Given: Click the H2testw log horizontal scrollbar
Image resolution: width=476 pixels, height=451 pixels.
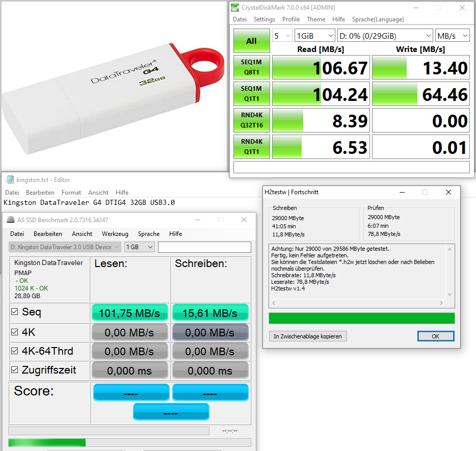Looking at the screenshot, I should (358, 303).
